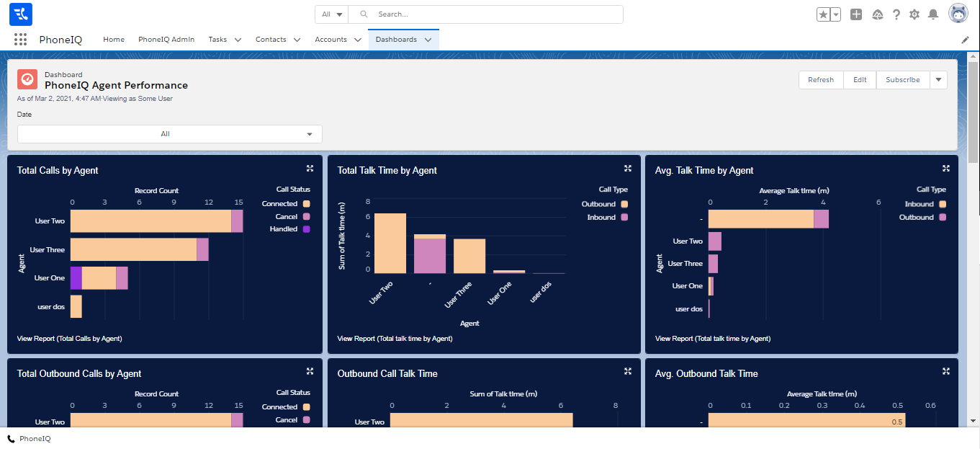
Task: Open View Report for Total Calls by Agent
Action: pos(69,339)
